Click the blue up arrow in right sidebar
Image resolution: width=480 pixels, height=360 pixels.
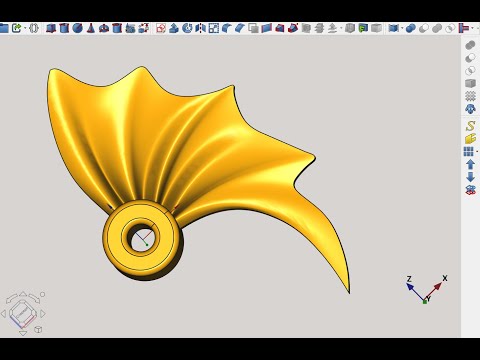click(x=470, y=164)
